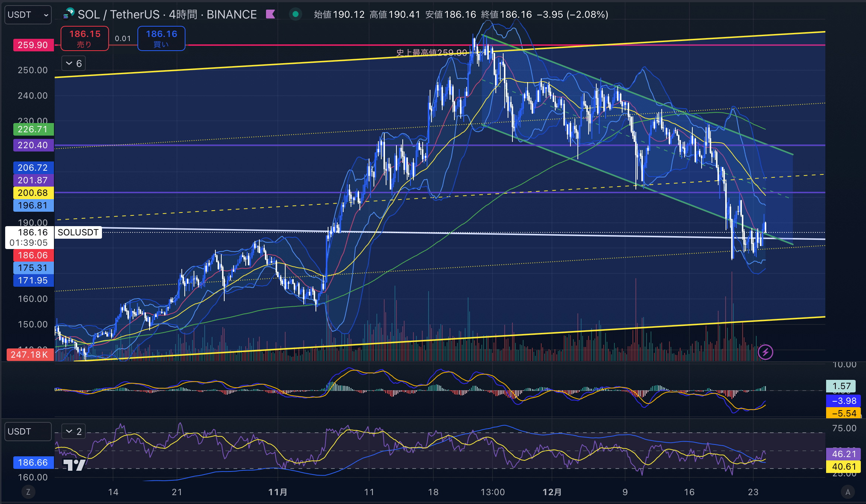Screen dimensions: 866x504
Task: Collapse the 6 indicators legend chevron
Action: click(74, 64)
